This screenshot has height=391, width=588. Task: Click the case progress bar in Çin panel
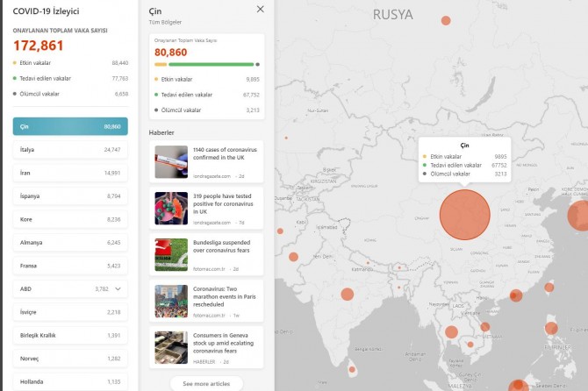pyautogui.click(x=206, y=64)
